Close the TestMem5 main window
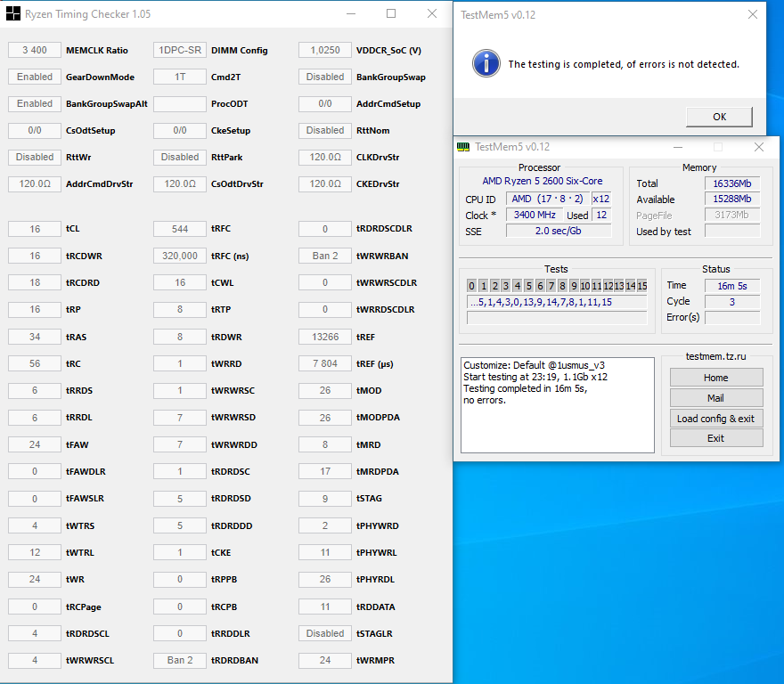Viewport: 784px width, 684px height. tap(759, 147)
